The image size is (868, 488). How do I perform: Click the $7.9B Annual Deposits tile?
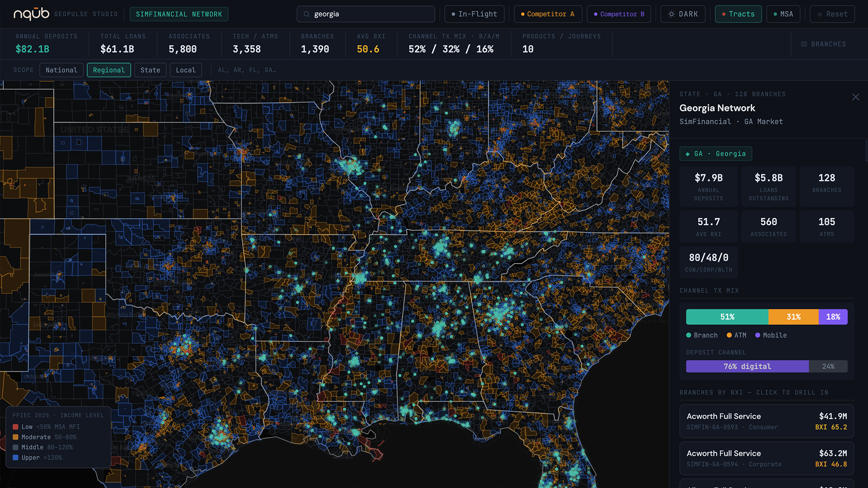[708, 187]
